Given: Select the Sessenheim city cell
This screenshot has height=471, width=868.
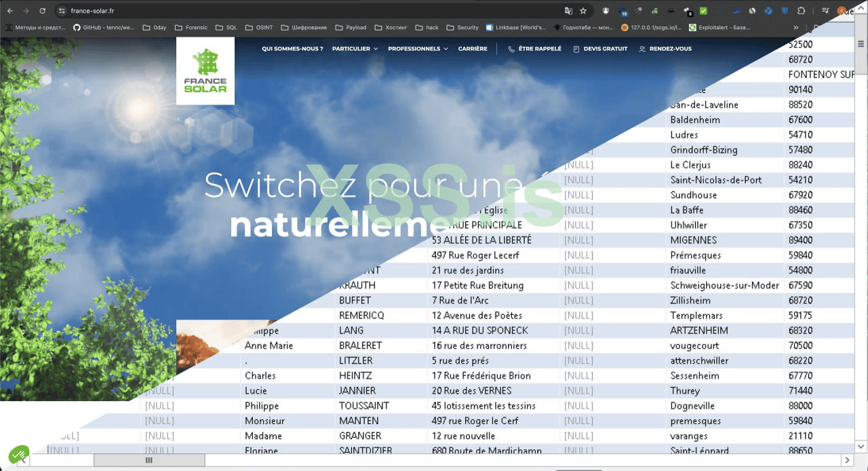Looking at the screenshot, I should pyautogui.click(x=725, y=375).
